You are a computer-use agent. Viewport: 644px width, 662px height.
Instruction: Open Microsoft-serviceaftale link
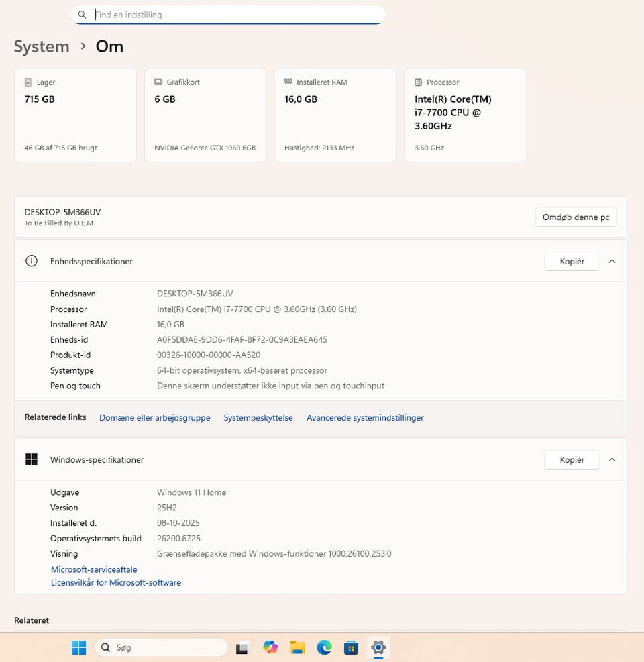[x=94, y=569]
